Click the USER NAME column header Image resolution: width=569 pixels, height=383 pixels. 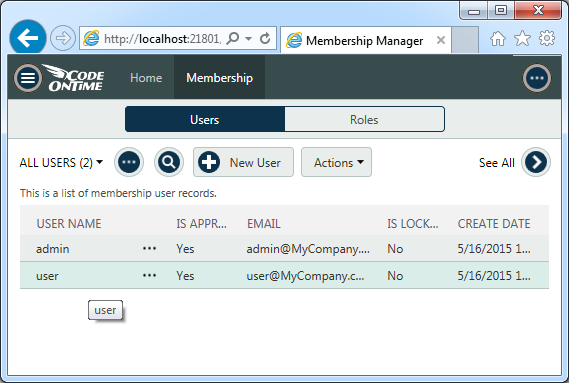[69, 224]
